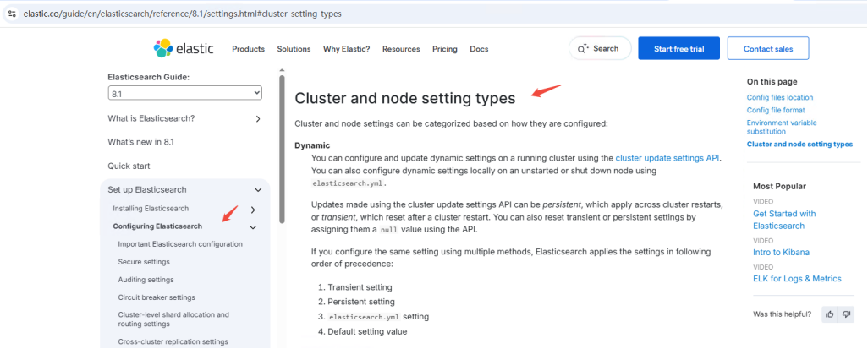The height and width of the screenshot is (349, 868).
Task: Jump to Environment variable substitution
Action: (x=782, y=128)
